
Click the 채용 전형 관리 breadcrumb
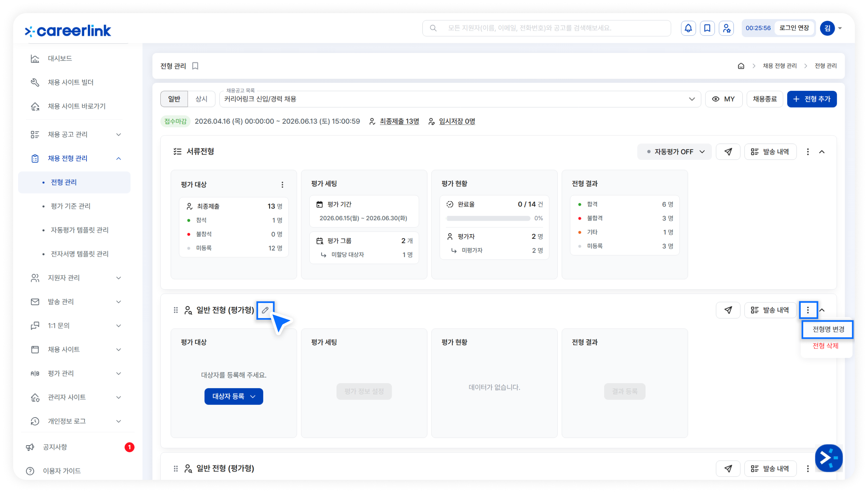point(779,66)
